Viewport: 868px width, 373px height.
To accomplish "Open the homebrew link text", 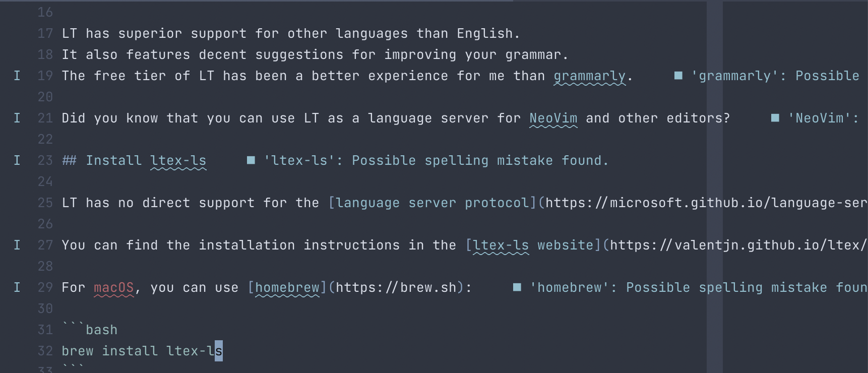I will (x=287, y=288).
